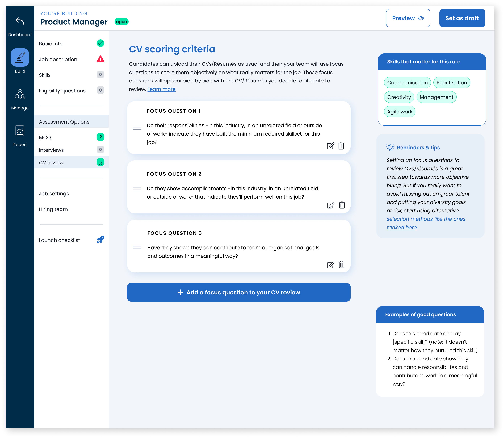Open Job description with warning indicator
The width and height of the screenshot is (504, 438).
pyautogui.click(x=58, y=59)
